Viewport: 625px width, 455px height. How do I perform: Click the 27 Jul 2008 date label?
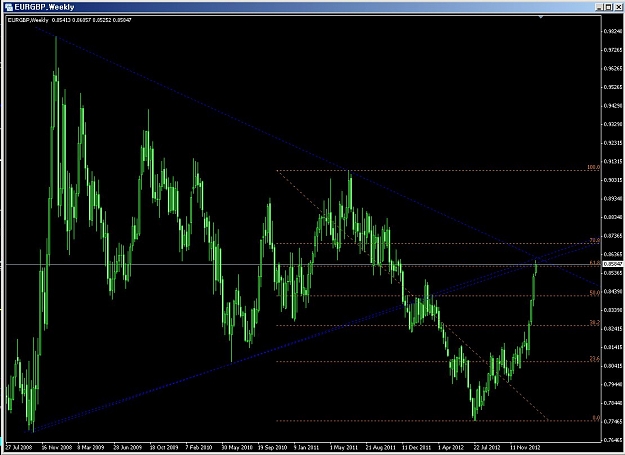point(19,447)
